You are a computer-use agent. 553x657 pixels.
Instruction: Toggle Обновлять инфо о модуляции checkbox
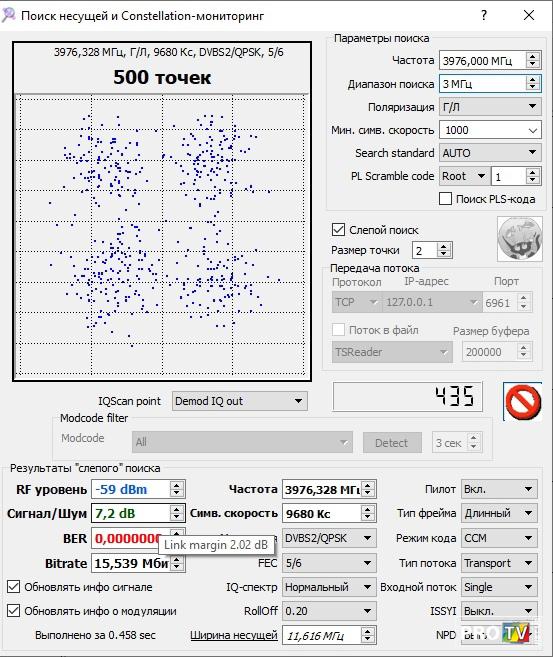[x=13, y=610]
